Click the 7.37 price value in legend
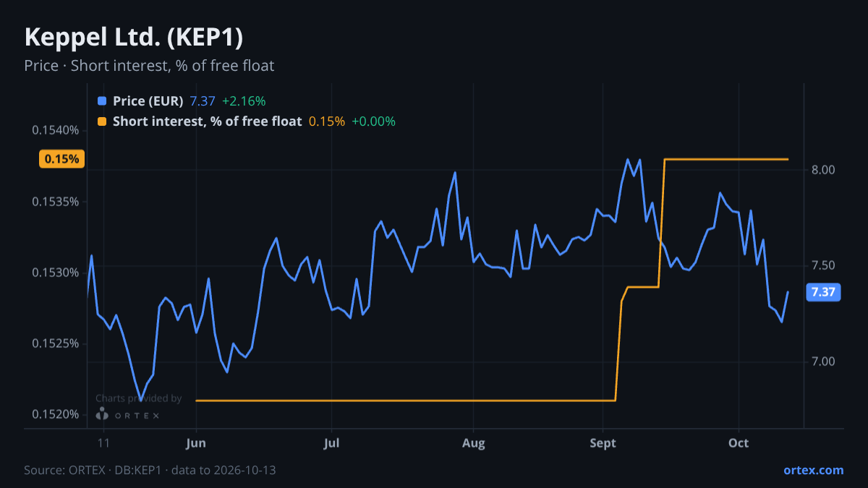The height and width of the screenshot is (488, 868). coord(203,101)
